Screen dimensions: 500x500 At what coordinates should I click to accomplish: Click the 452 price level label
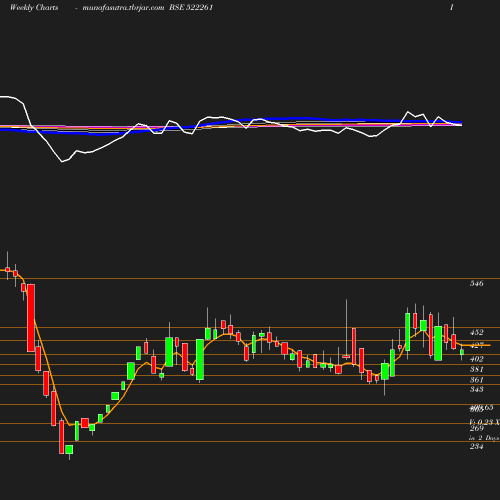coord(476,332)
